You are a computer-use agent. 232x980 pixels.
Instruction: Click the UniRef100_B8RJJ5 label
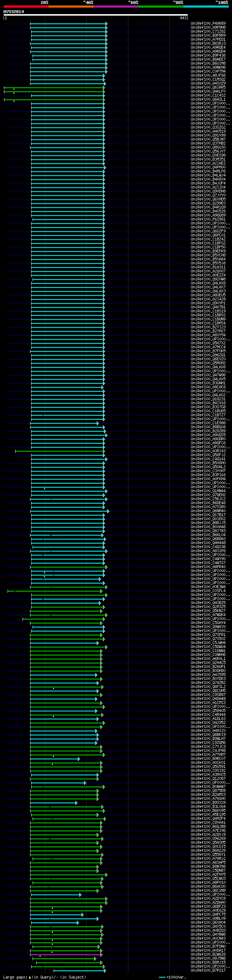click(208, 523)
